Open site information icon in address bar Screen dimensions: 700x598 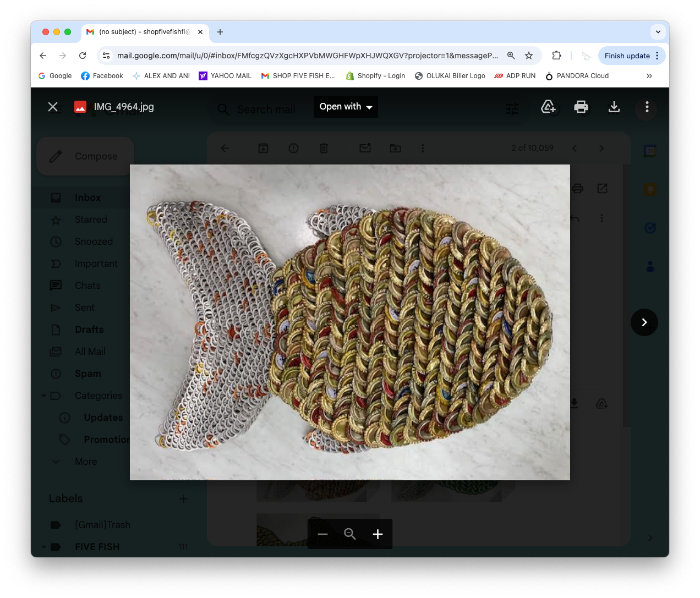coord(107,56)
